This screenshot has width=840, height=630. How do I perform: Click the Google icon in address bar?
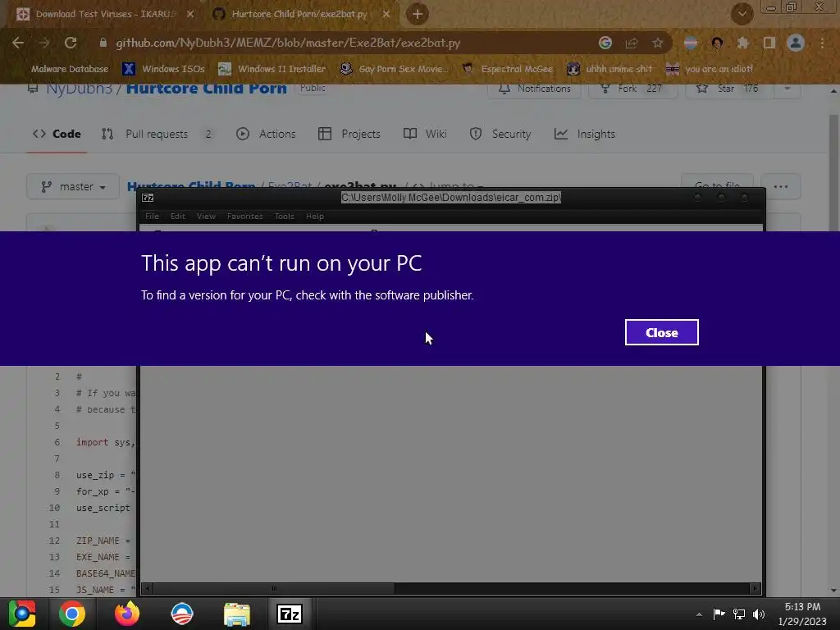pos(605,43)
